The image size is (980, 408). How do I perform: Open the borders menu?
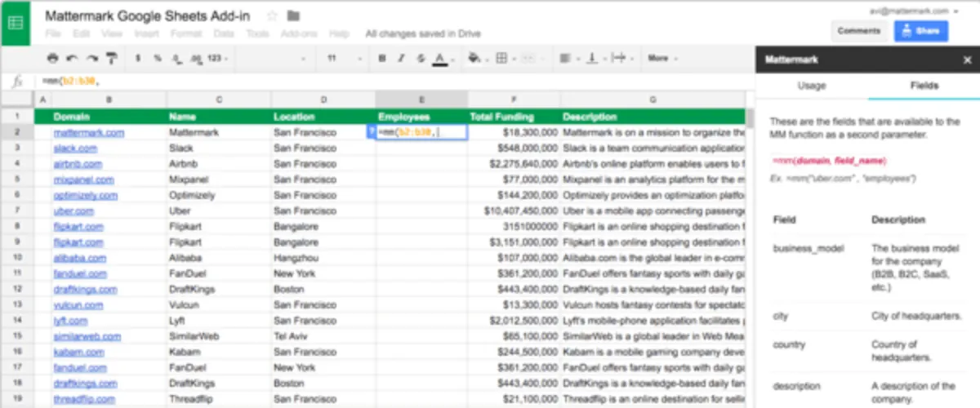(x=504, y=58)
